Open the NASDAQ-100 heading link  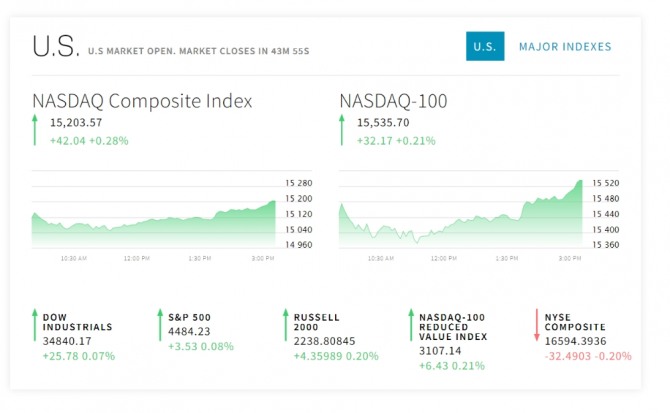pos(393,101)
